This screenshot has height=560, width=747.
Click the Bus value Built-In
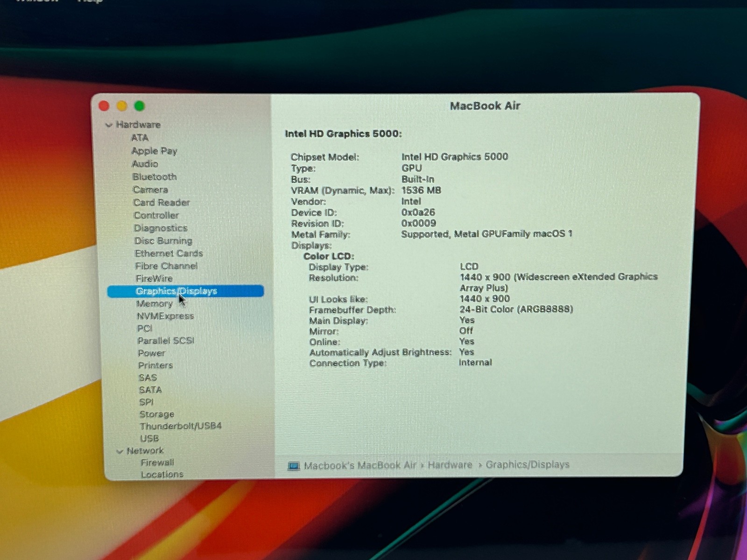[418, 179]
